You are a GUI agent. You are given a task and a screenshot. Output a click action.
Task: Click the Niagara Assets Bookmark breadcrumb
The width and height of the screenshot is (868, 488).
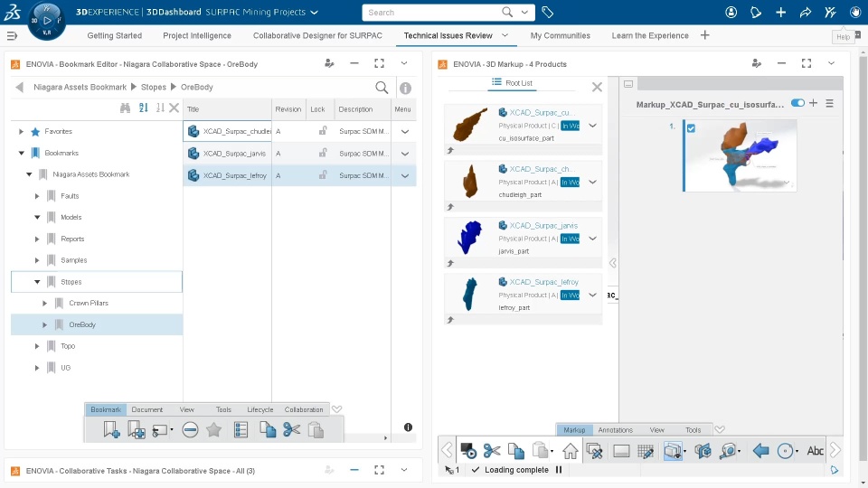tap(80, 88)
